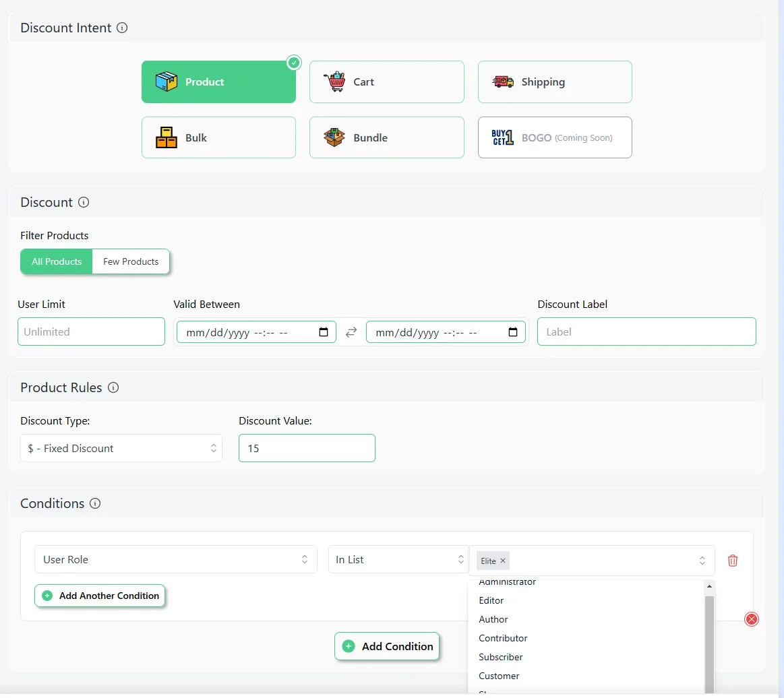The image size is (784, 698).
Task: Click the Add Condition button
Action: coord(387,647)
